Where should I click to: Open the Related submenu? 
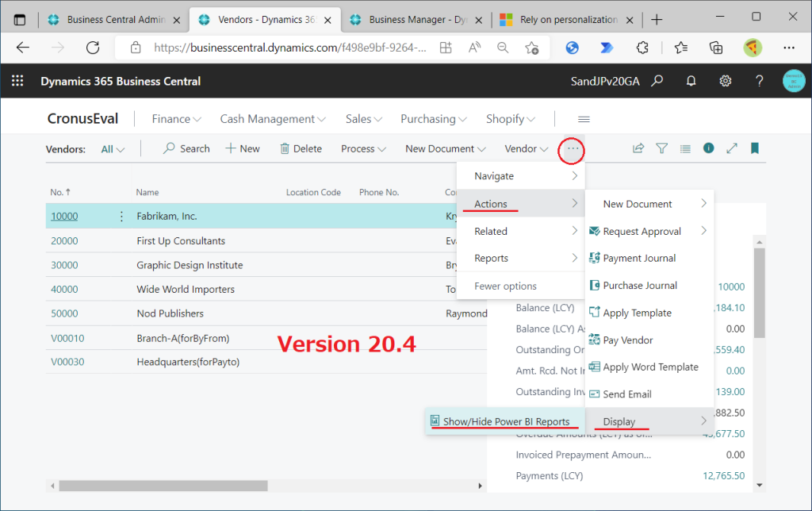point(521,231)
